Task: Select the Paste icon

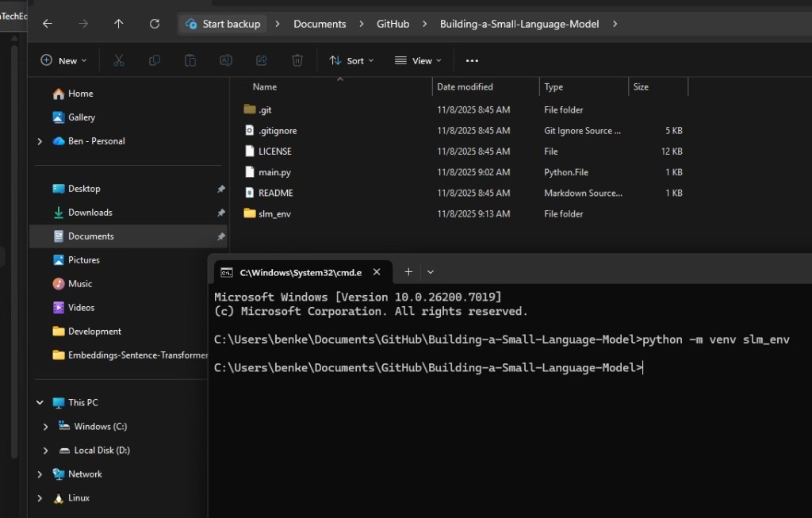Action: 190,60
